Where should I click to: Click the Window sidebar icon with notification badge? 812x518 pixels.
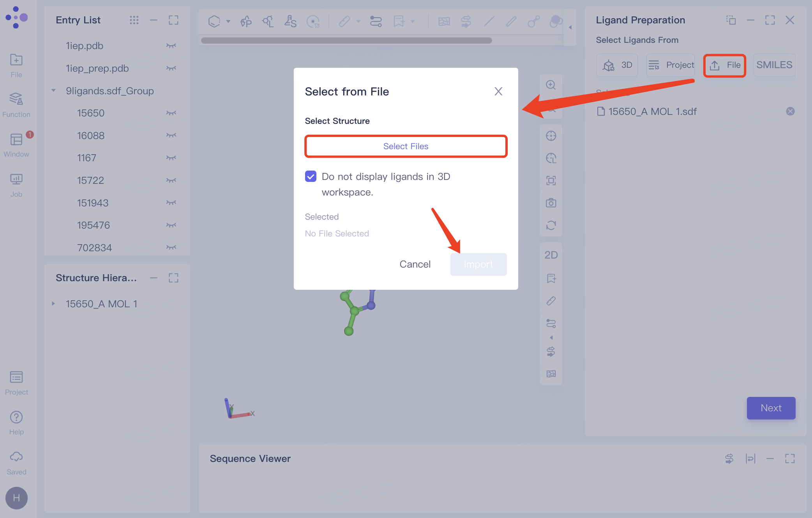point(16,144)
